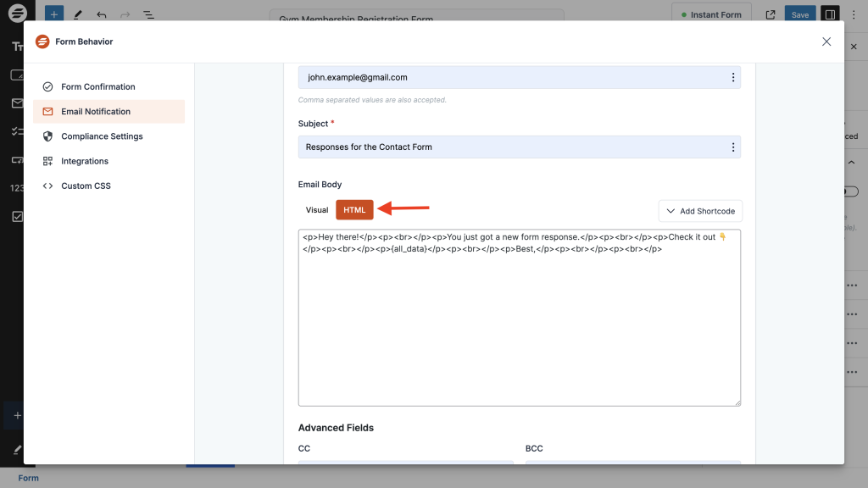Close the Form Behavior dialog

[x=826, y=42]
